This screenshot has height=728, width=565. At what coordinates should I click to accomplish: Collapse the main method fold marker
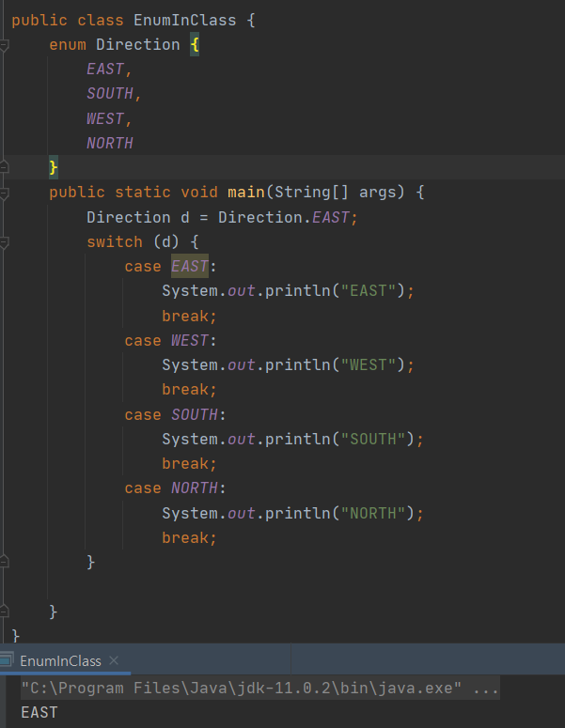(4, 194)
